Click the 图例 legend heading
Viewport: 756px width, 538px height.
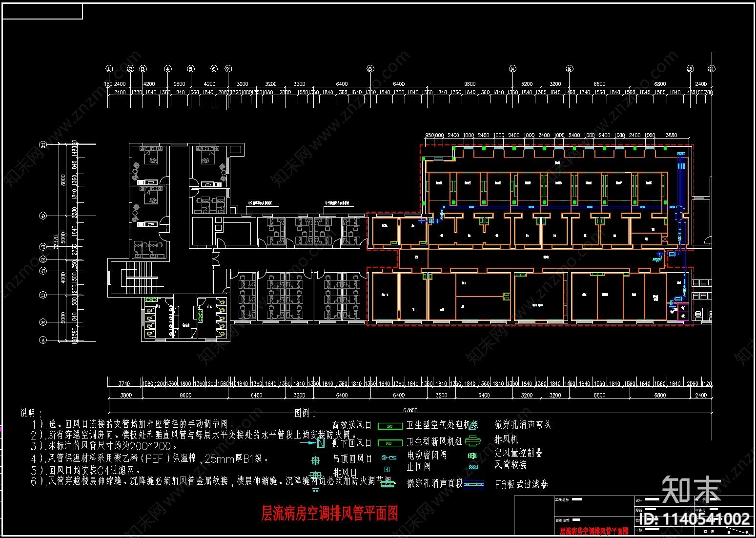(x=306, y=414)
